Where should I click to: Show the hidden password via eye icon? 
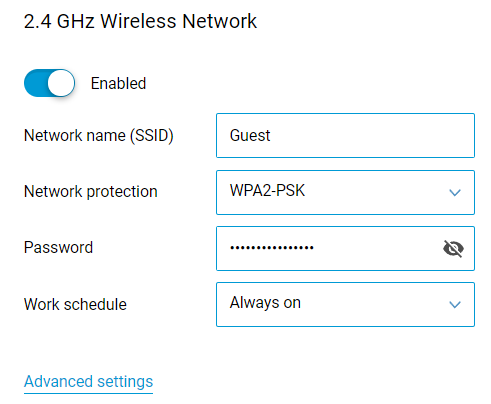pos(453,248)
